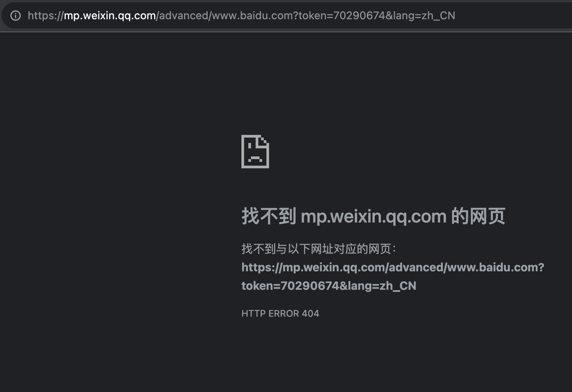Click token=70290674 parameter in address bar

coord(342,15)
